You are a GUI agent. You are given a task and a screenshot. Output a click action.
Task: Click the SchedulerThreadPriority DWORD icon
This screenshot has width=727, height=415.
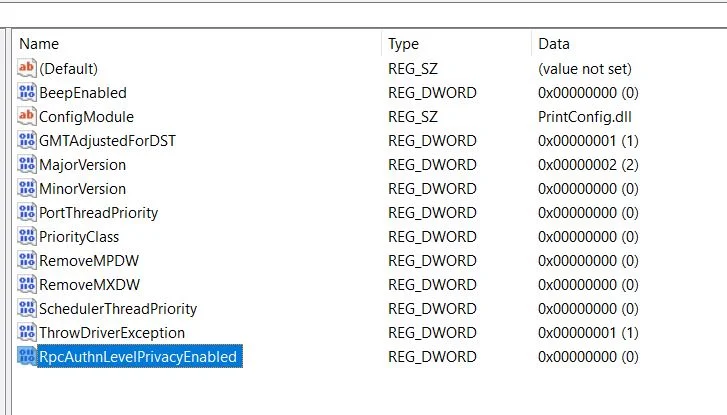(x=27, y=308)
